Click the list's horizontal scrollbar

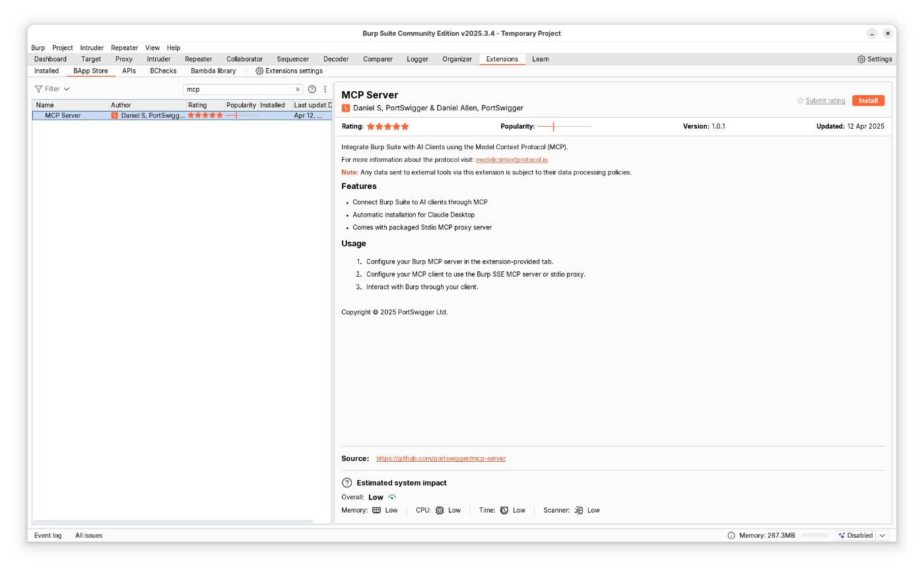tap(173, 522)
